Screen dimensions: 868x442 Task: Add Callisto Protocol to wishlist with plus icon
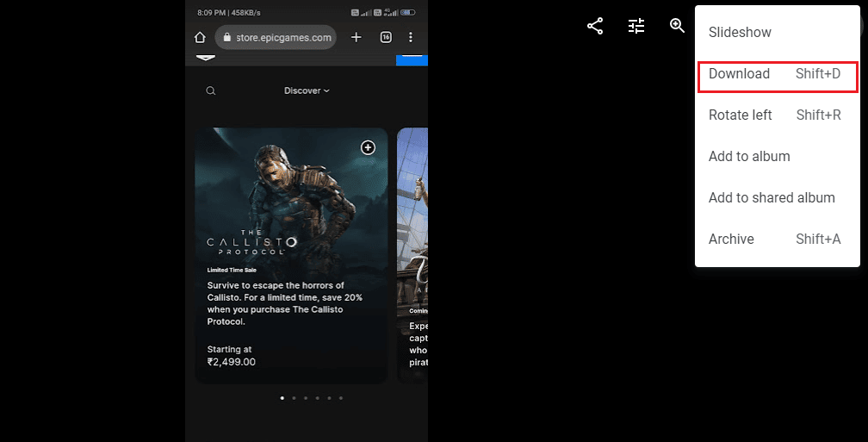click(369, 147)
